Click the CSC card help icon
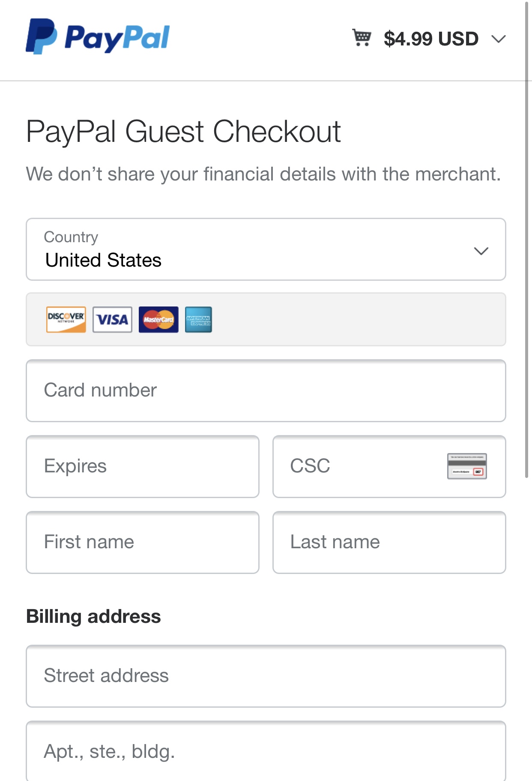This screenshot has height=781, width=532. click(467, 466)
